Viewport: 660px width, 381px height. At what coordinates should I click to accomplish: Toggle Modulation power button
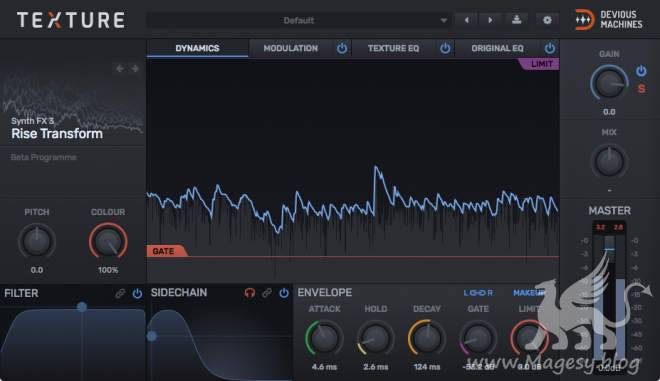(x=342, y=48)
